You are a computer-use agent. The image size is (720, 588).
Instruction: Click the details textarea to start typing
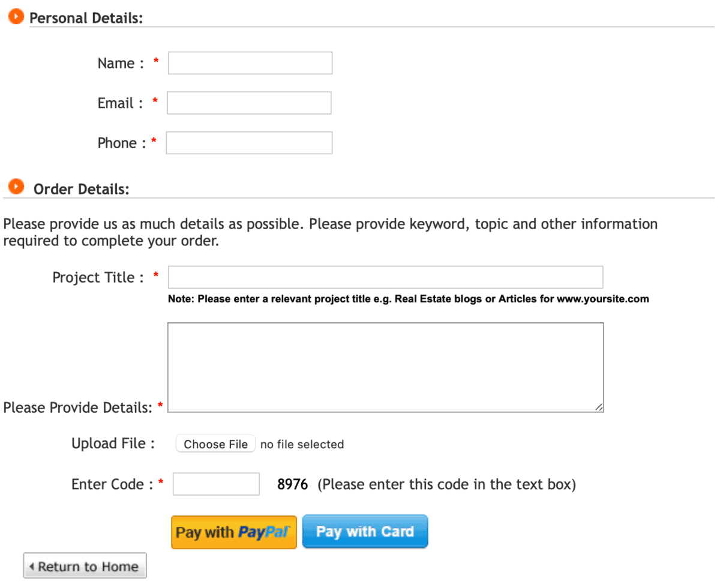[x=385, y=366]
